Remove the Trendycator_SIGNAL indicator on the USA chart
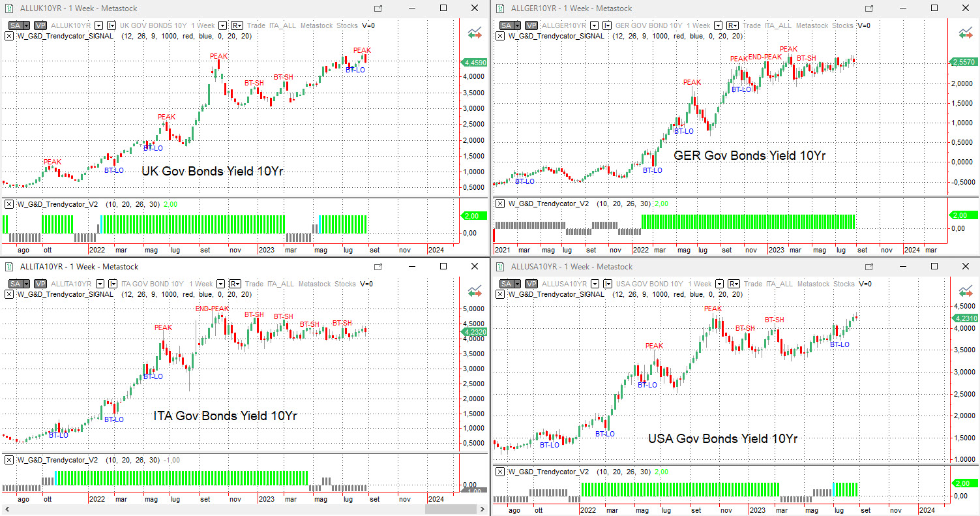The image size is (980, 516). [499, 294]
